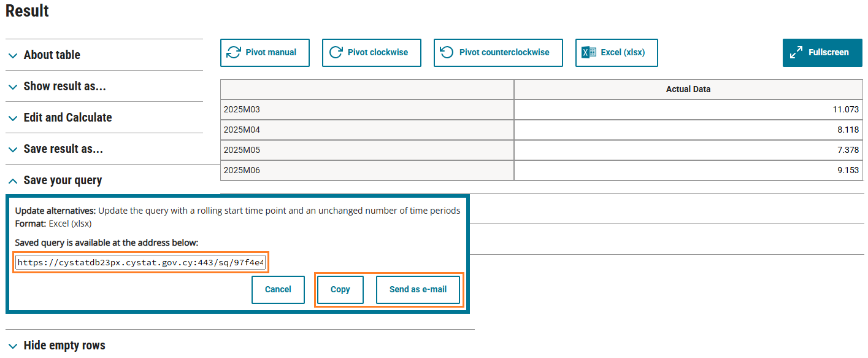Cancel the saved query dialog
This screenshot has width=868, height=358.
click(x=278, y=289)
